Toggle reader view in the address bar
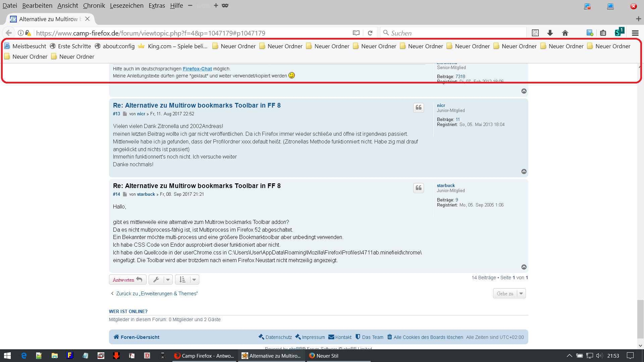Viewport: 644px width, 362px height. click(356, 33)
